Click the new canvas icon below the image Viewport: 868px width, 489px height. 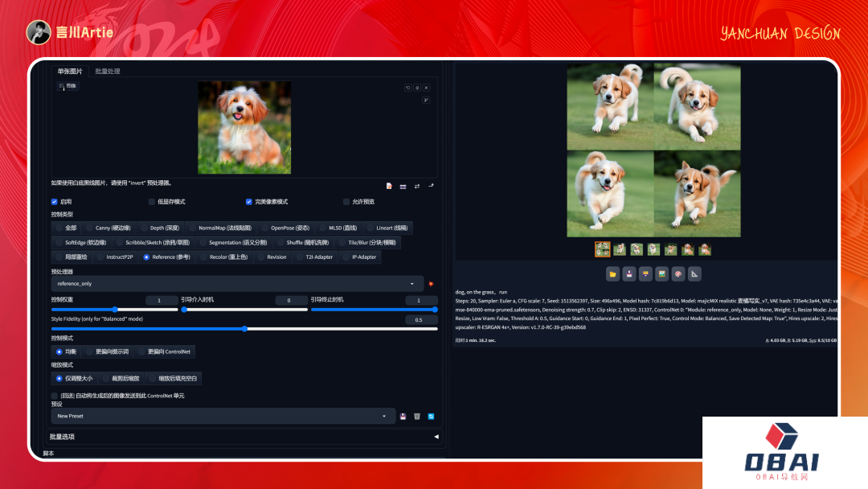389,186
